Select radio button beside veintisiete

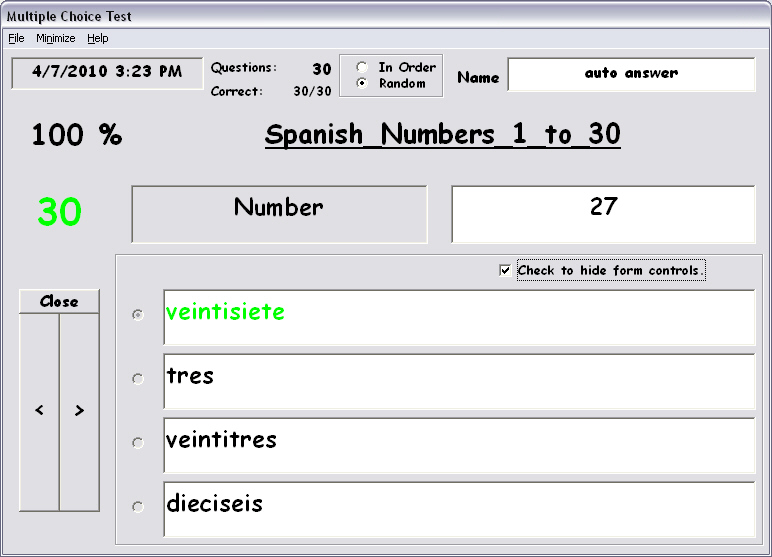pyautogui.click(x=138, y=314)
